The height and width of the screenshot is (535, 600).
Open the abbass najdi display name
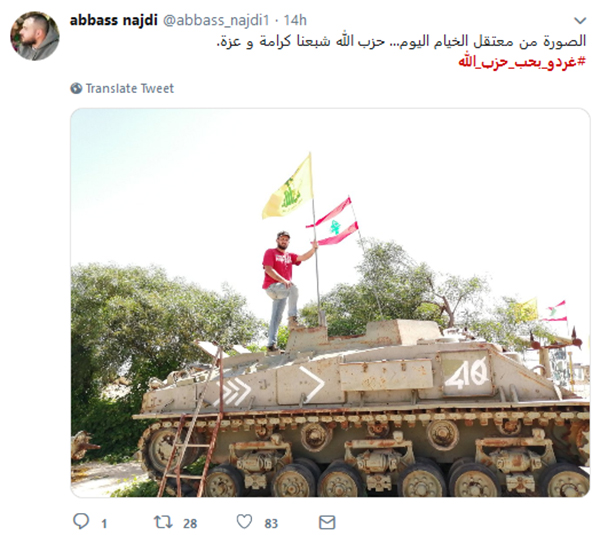[x=114, y=20]
